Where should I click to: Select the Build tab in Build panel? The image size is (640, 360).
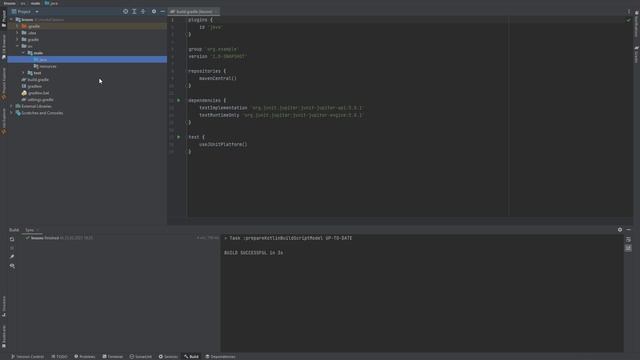(14, 230)
